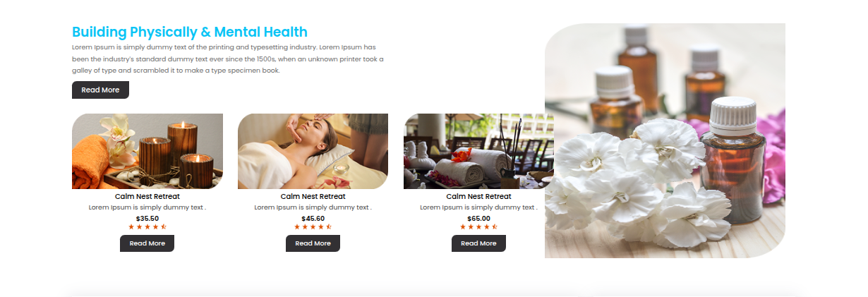Open the candles and towel spa image

pos(147,152)
